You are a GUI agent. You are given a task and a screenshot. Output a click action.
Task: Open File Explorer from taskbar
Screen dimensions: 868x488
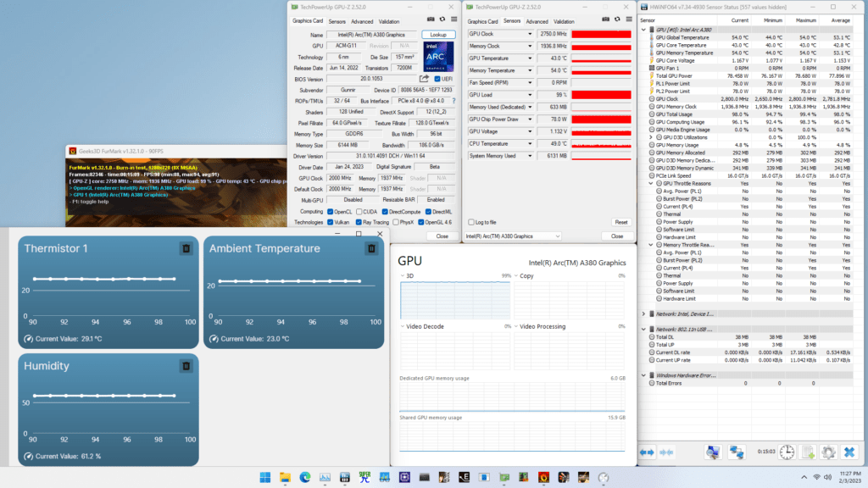pos(285,477)
